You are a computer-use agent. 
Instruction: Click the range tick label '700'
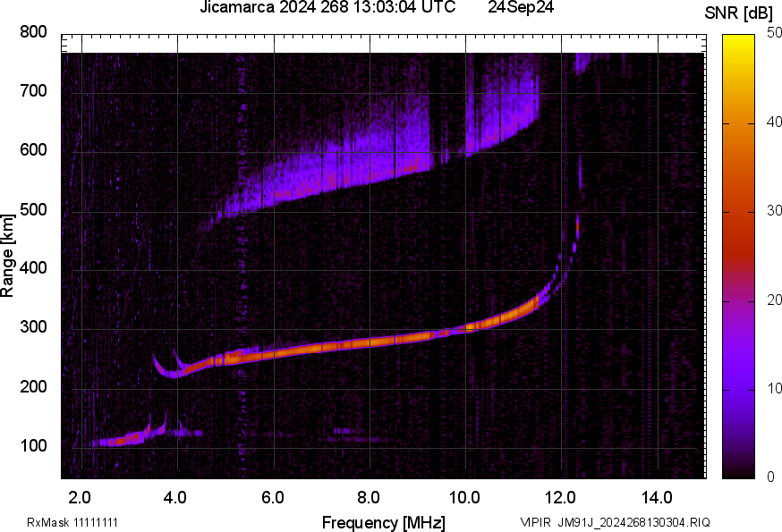(33, 90)
